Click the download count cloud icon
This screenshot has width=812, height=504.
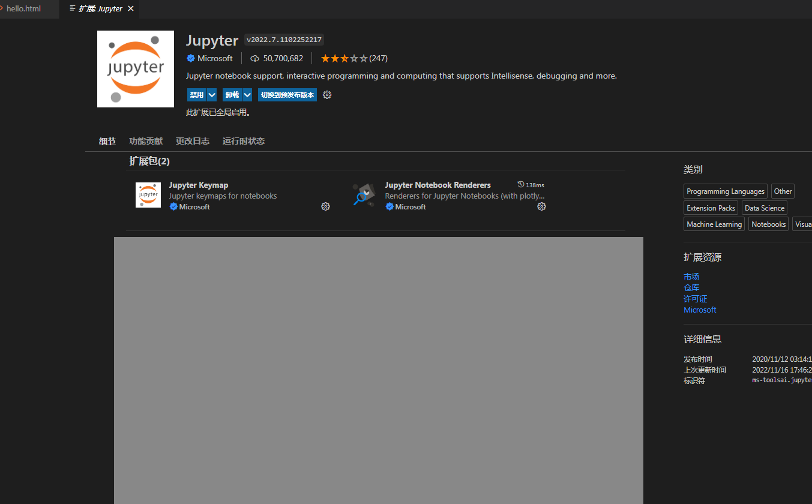254,58
